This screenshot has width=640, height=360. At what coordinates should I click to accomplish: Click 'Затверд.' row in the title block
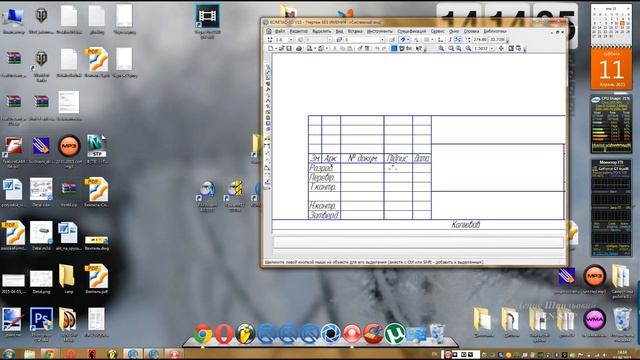(x=324, y=215)
